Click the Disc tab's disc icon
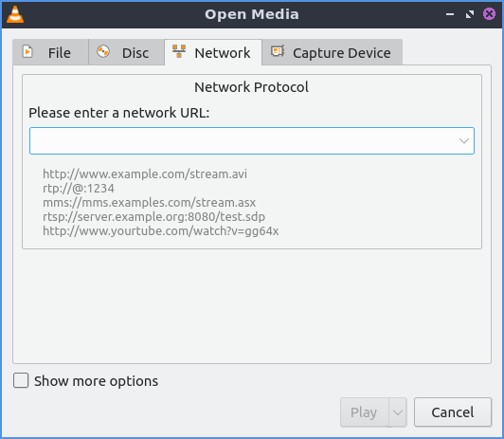The image size is (504, 439). 103,51
